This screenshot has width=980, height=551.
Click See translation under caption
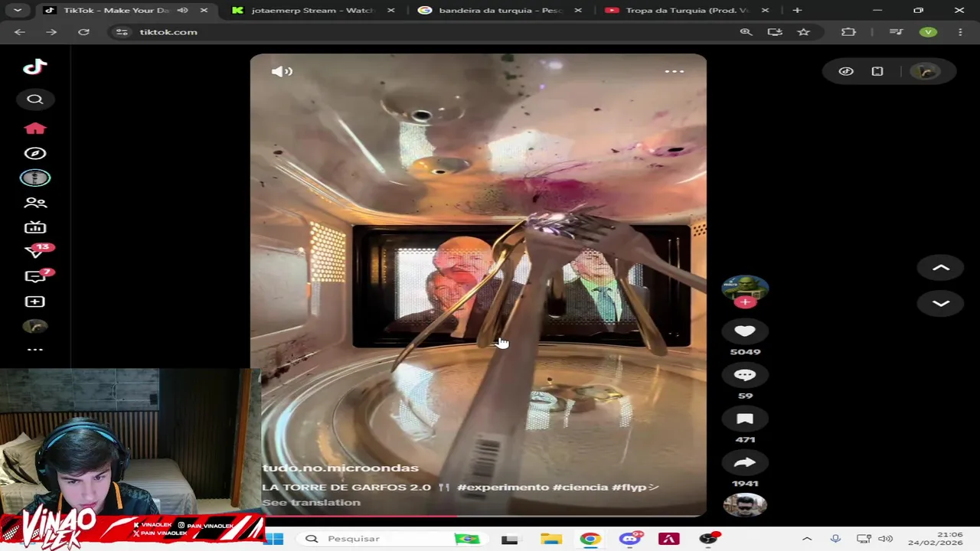click(311, 502)
